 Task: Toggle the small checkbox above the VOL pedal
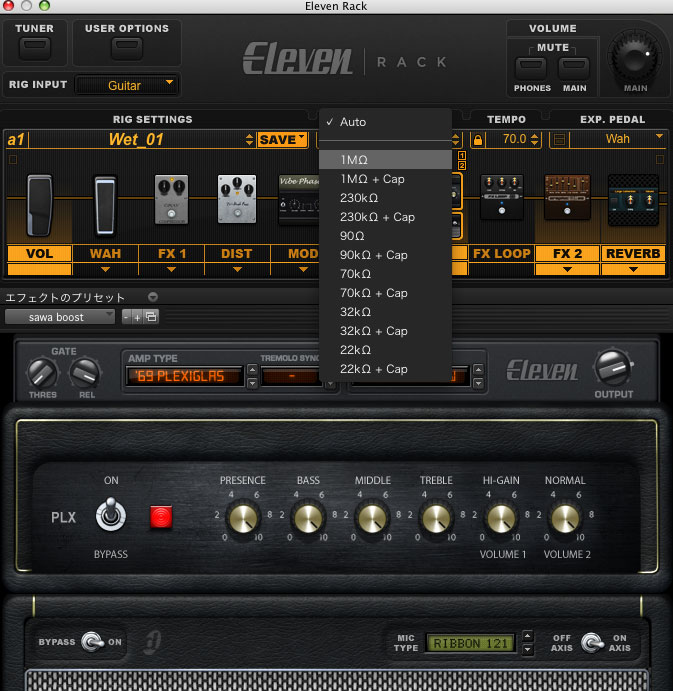click(x=13, y=160)
